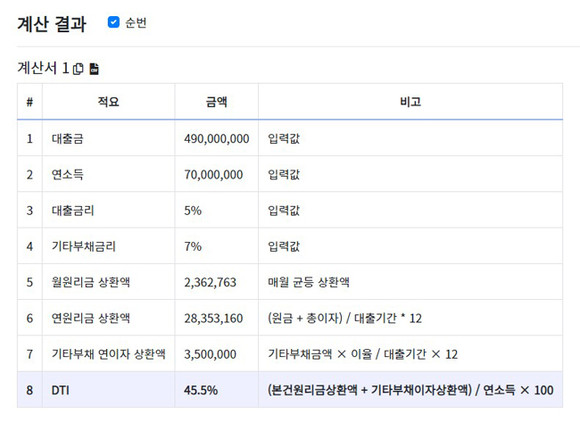Uncheck the 순번 checkbox
Screen dimensions: 580x423
(x=114, y=22)
